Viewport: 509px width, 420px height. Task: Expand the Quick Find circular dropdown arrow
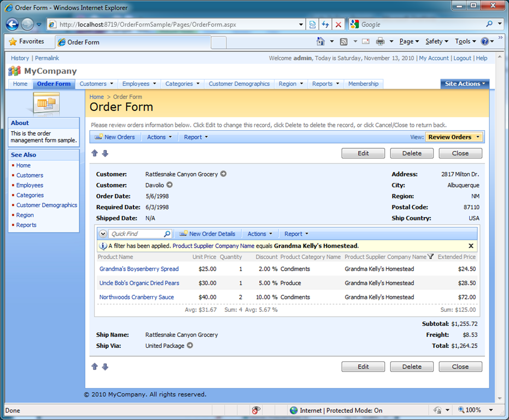(x=103, y=234)
